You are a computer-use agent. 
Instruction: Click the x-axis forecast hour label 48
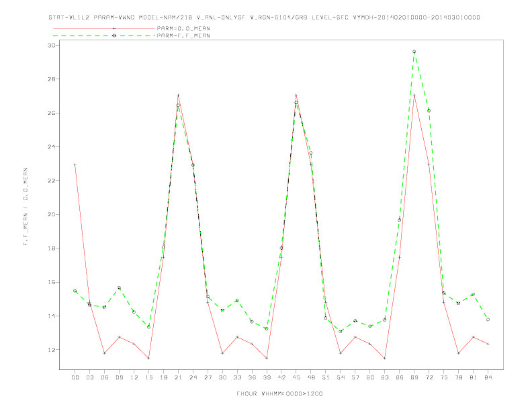pyautogui.click(x=311, y=377)
